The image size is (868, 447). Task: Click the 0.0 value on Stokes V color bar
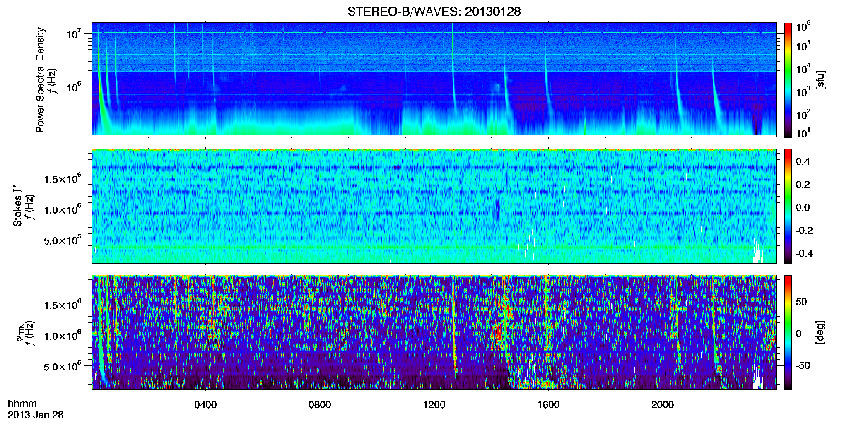pyautogui.click(x=803, y=207)
